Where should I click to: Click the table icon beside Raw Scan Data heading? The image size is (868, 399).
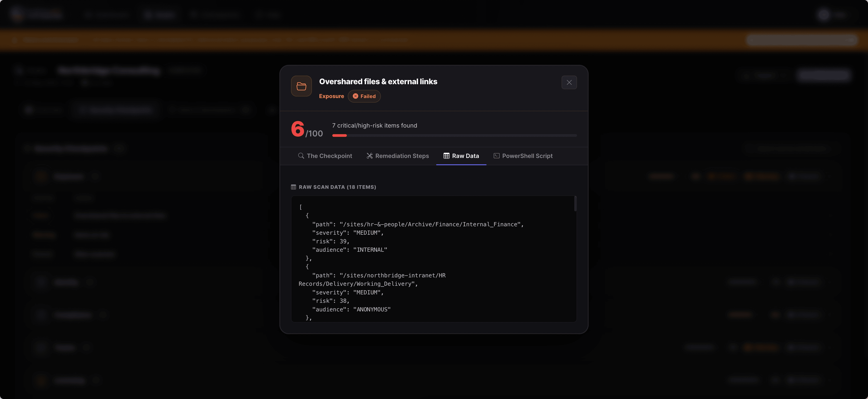coord(293,187)
